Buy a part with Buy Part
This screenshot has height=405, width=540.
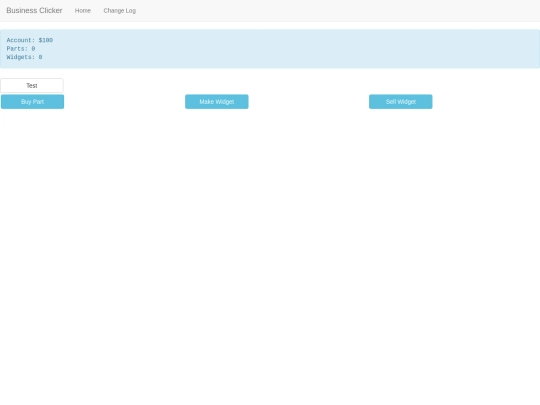pyautogui.click(x=32, y=102)
